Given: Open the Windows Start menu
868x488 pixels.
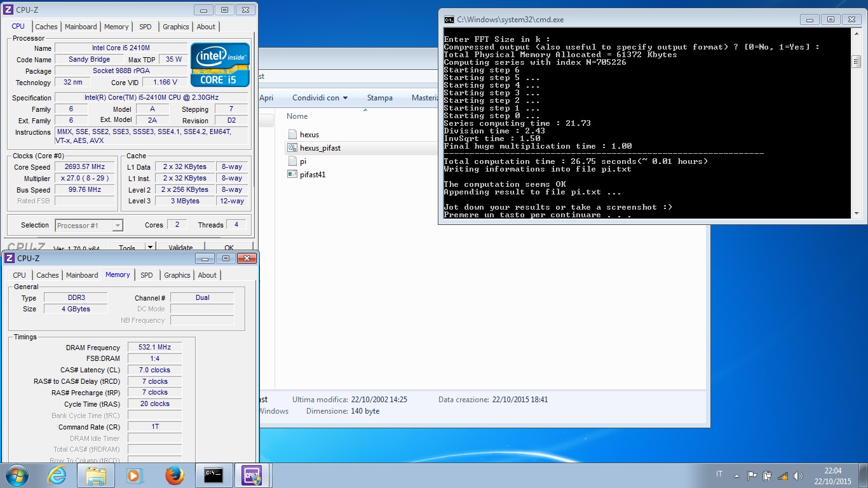Looking at the screenshot, I should (x=17, y=475).
